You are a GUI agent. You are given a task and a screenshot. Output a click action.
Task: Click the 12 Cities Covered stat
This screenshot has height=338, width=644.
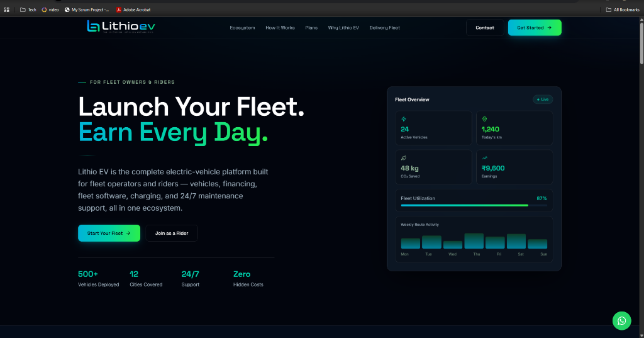pyautogui.click(x=146, y=278)
